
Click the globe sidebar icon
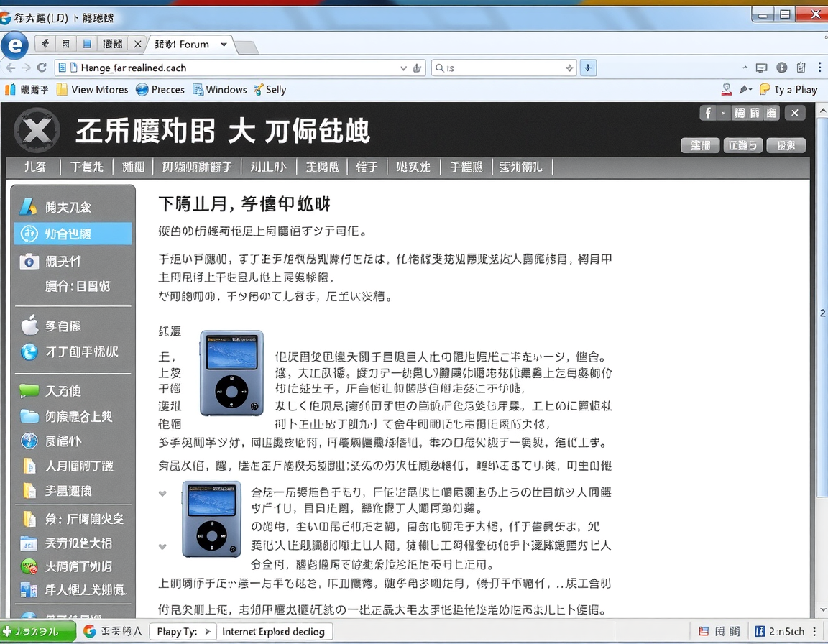click(x=29, y=441)
